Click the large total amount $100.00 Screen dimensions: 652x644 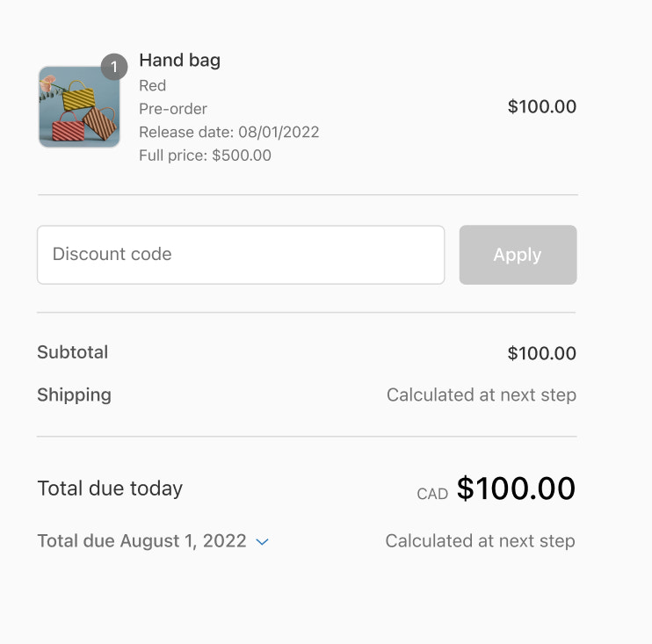pyautogui.click(x=516, y=488)
